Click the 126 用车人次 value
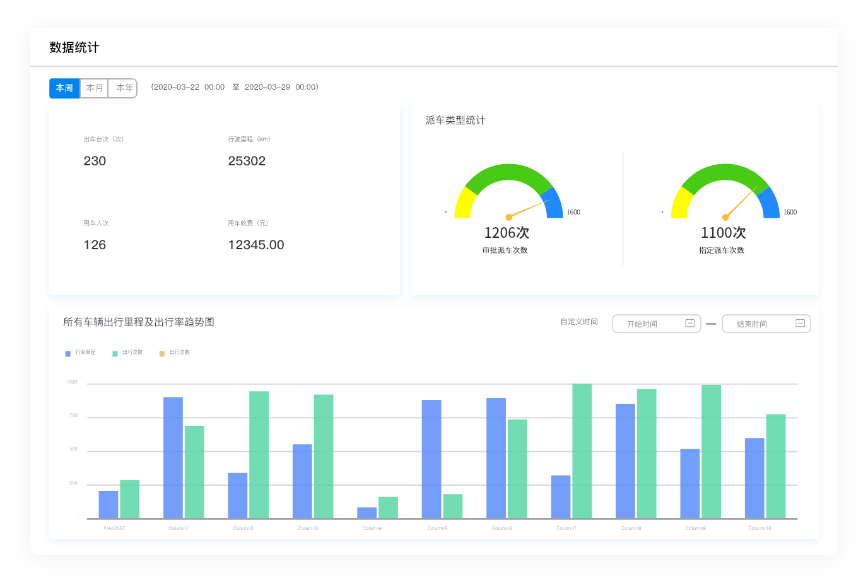This screenshot has height=588, width=868. tap(95, 245)
